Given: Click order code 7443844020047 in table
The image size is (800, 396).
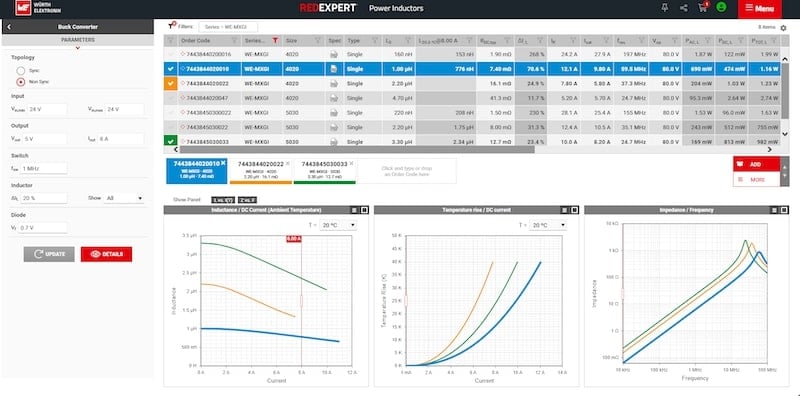Looking at the screenshot, I should pyautogui.click(x=207, y=97).
